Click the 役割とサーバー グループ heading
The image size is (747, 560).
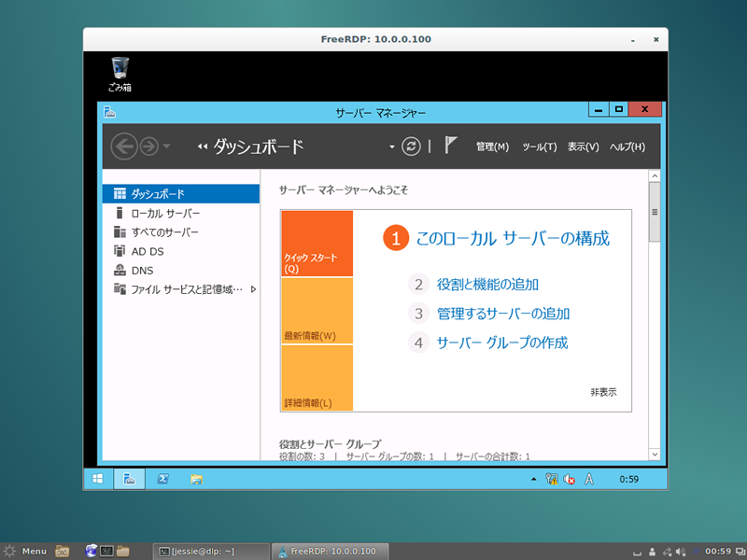click(x=331, y=444)
